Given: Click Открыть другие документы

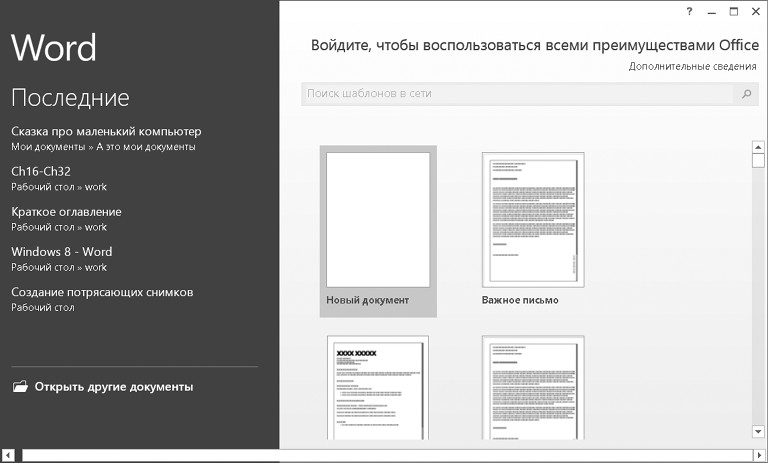Looking at the screenshot, I should (113, 387).
